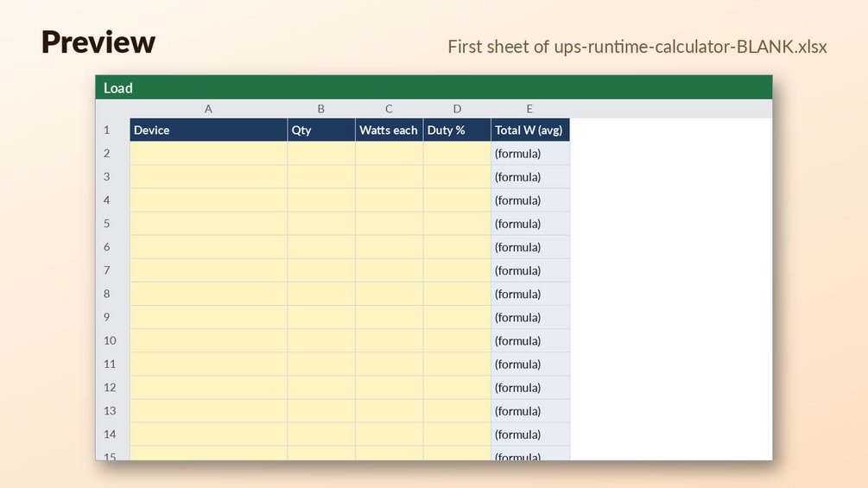Viewport: 868px width, 488px height.
Task: Click the (formula) cell in row 2
Action: 530,153
